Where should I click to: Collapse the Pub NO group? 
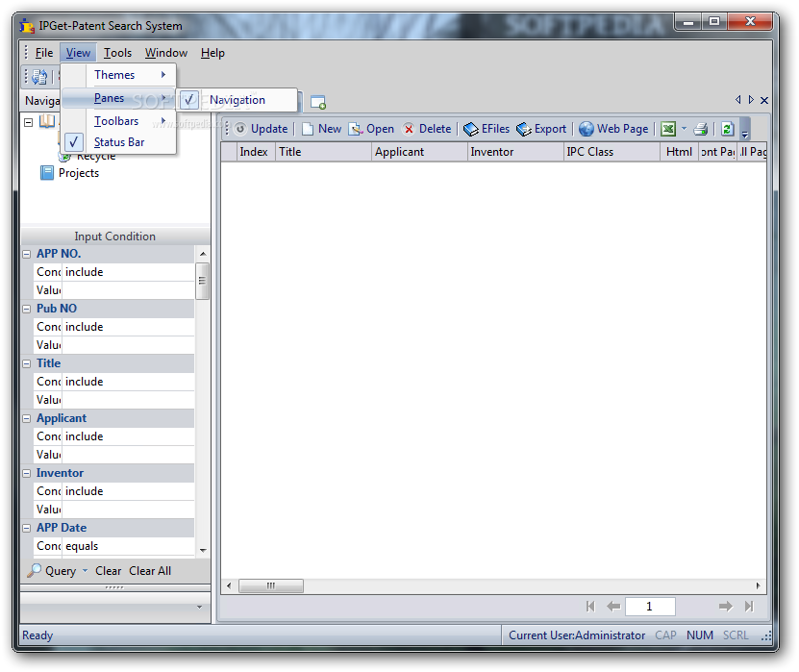click(x=27, y=309)
